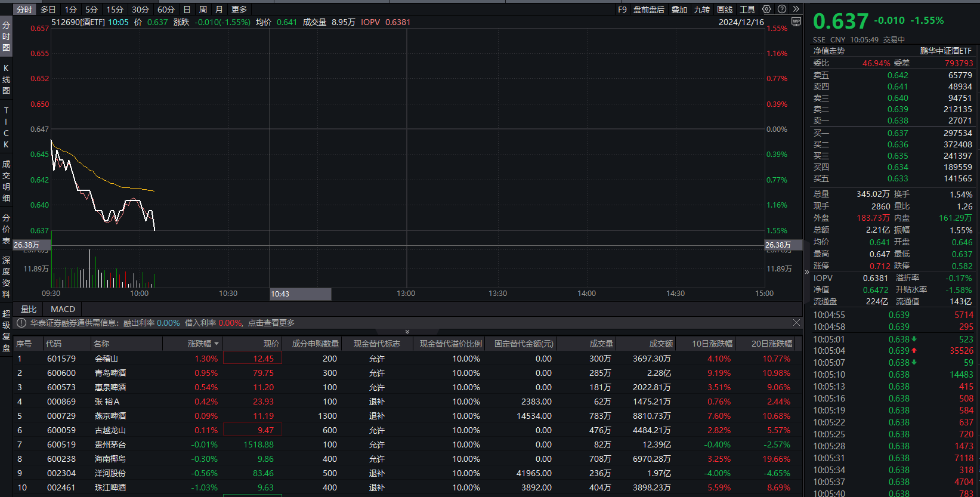Enable 九转 indicator
Viewport: 980px width, 497px height.
coord(701,10)
